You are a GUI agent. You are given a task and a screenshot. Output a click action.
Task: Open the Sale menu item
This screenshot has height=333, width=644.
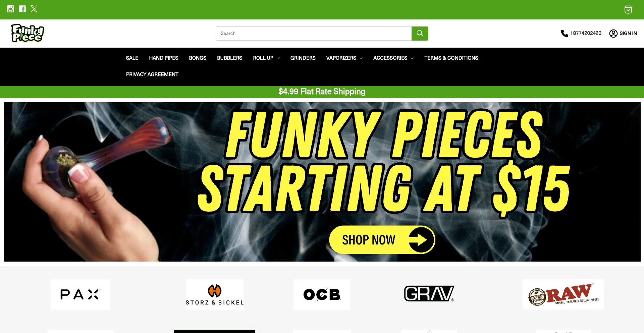tap(132, 58)
